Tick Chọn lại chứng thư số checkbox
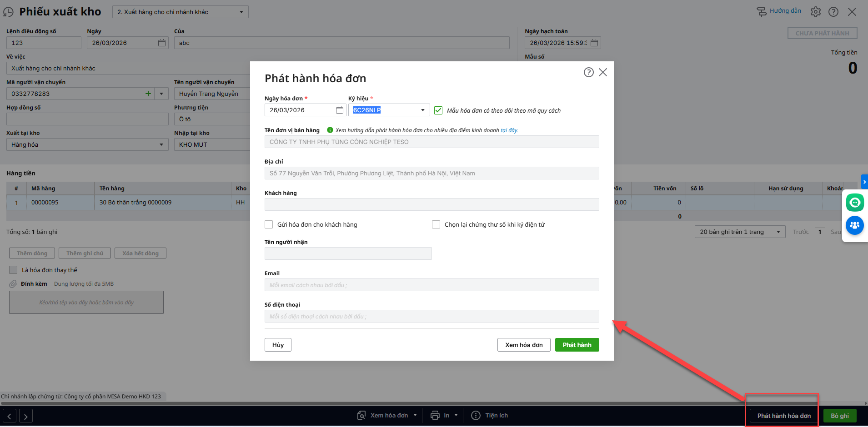868x427 pixels. [436, 224]
